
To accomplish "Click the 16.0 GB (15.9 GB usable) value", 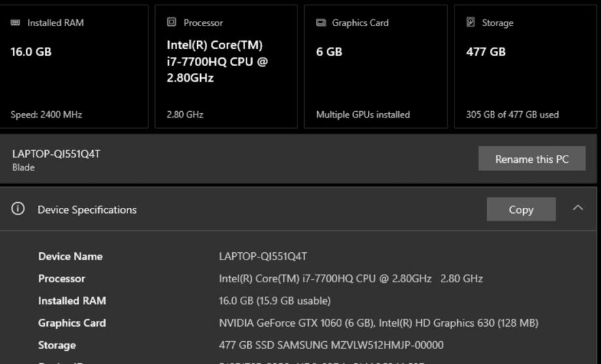I will click(x=275, y=301).
